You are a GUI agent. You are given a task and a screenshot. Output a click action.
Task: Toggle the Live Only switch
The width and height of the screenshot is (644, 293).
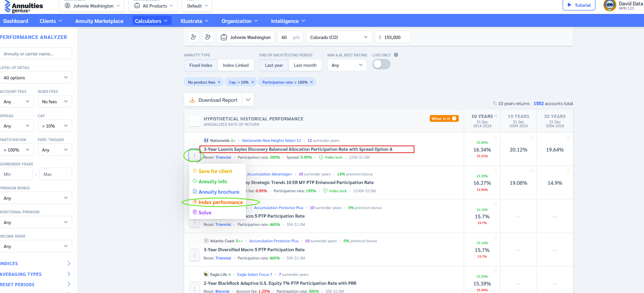click(x=381, y=64)
